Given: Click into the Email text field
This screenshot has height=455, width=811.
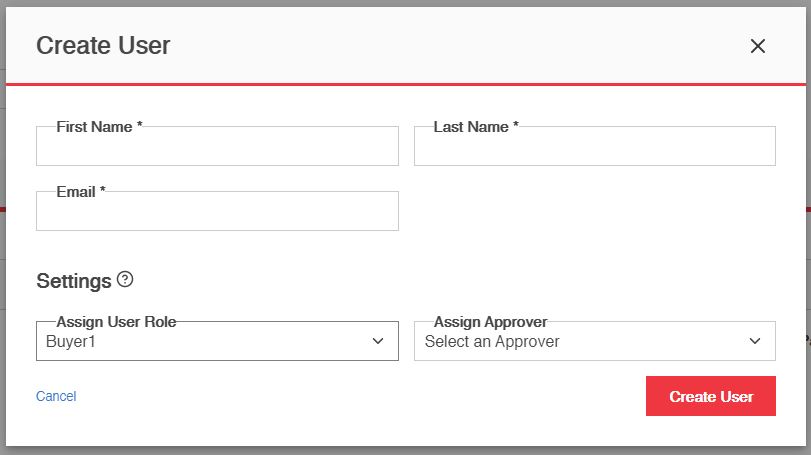Looking at the screenshot, I should click(x=217, y=213).
